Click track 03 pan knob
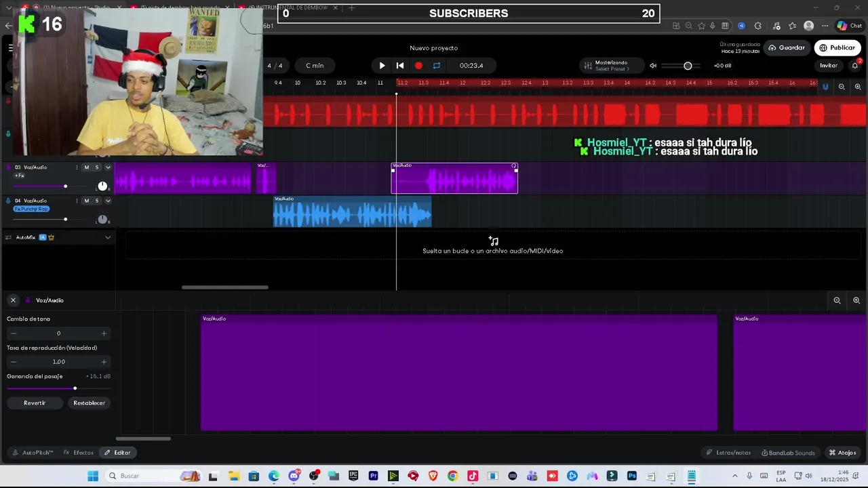The image size is (868, 488). [102, 186]
